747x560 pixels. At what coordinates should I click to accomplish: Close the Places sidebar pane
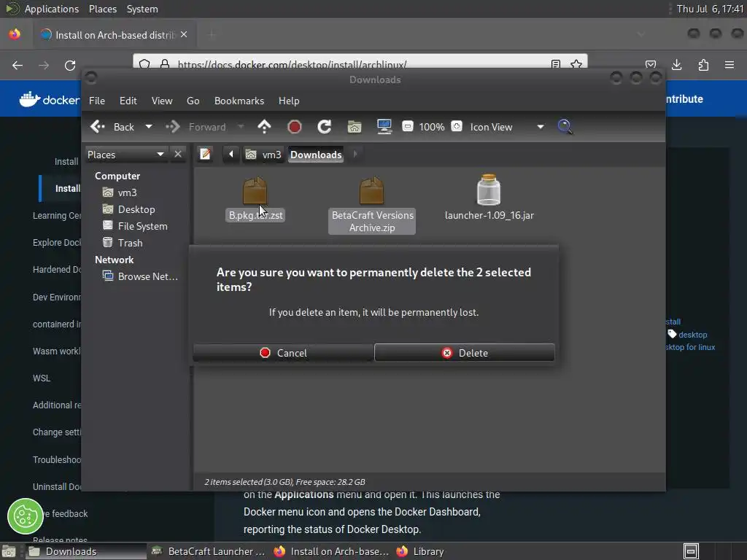(x=178, y=155)
